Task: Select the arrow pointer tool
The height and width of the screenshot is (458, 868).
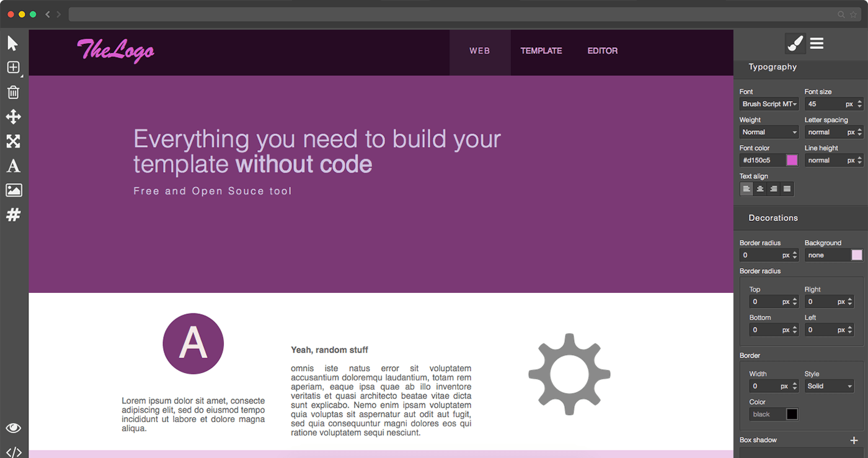Action: pos(13,43)
